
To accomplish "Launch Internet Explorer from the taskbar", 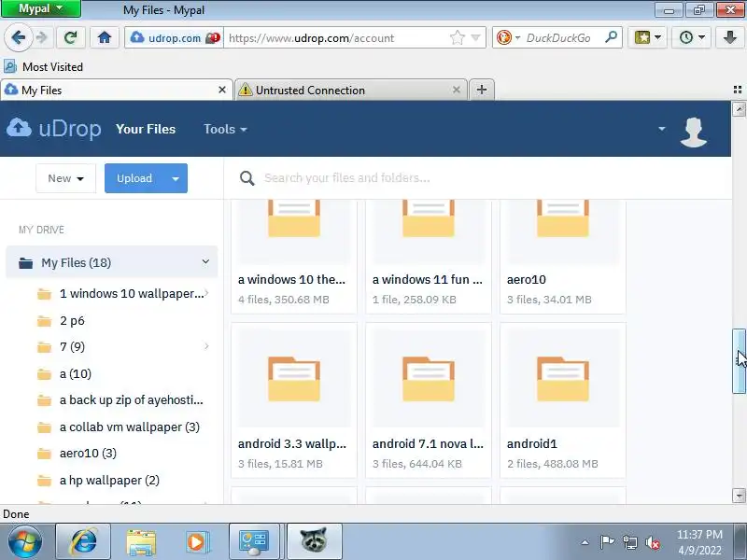I will tap(83, 542).
